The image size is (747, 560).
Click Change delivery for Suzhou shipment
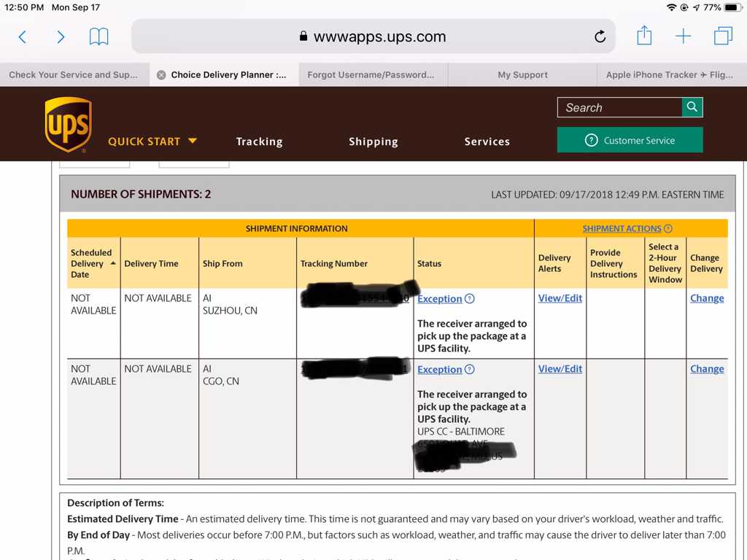pyautogui.click(x=707, y=298)
